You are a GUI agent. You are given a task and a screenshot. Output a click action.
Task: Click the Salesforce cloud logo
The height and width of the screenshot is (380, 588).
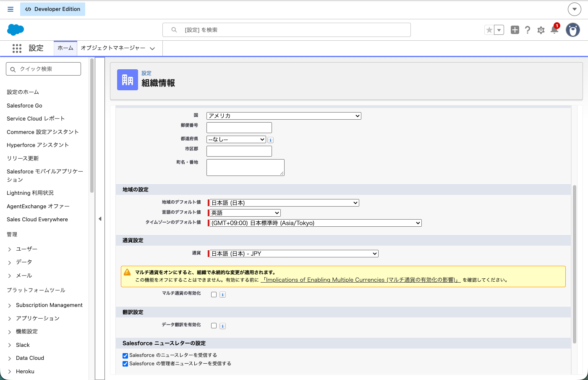point(16,30)
